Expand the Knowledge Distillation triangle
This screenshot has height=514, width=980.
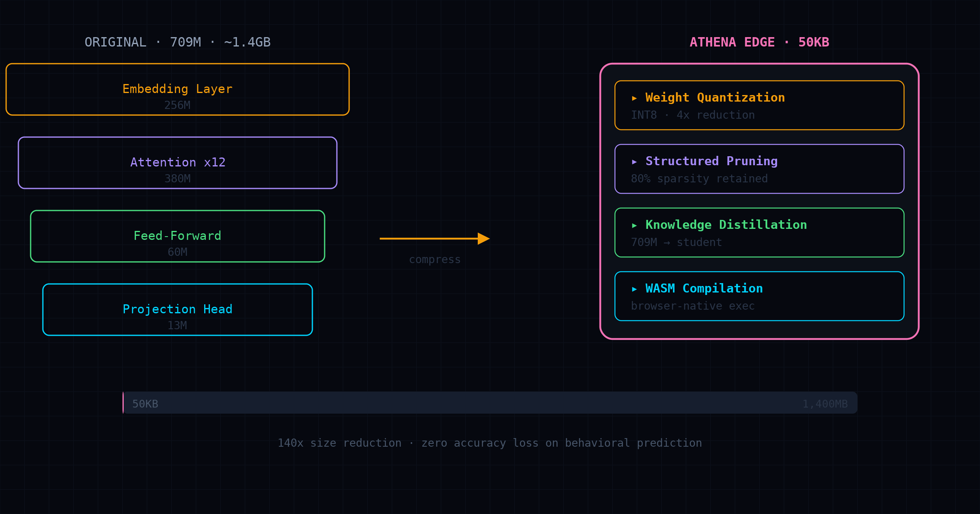click(x=634, y=226)
